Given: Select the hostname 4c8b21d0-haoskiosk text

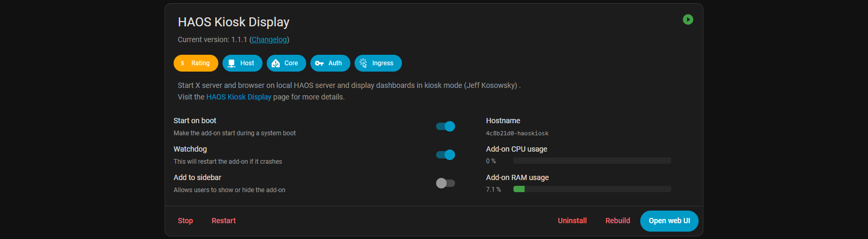Looking at the screenshot, I should (x=517, y=133).
